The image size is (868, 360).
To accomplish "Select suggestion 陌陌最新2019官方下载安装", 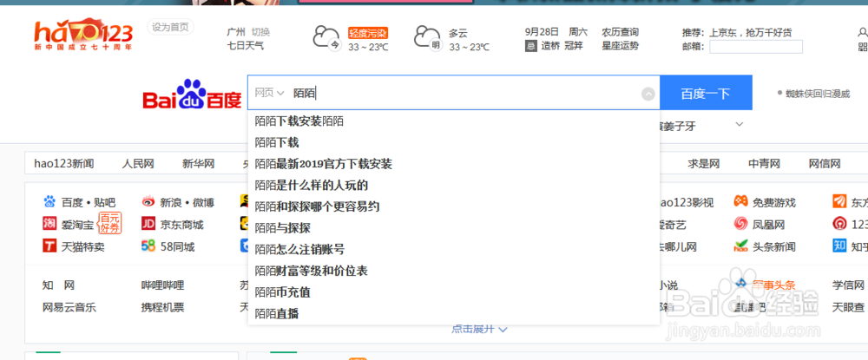I will point(453,164).
